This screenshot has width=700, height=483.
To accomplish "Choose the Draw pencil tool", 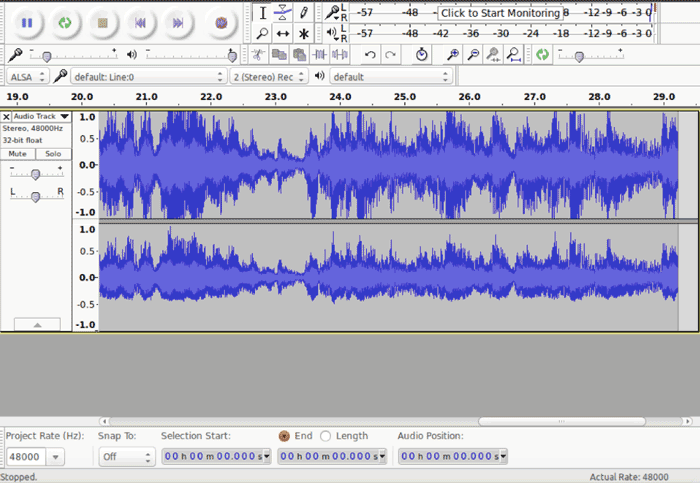I will pos(304,13).
